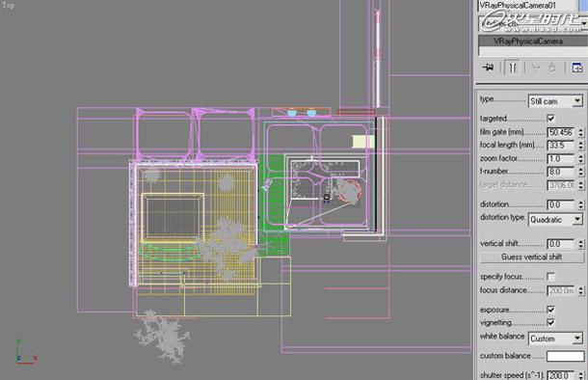Click the distortion spinner arrows
588x380 pixels.
coord(581,204)
